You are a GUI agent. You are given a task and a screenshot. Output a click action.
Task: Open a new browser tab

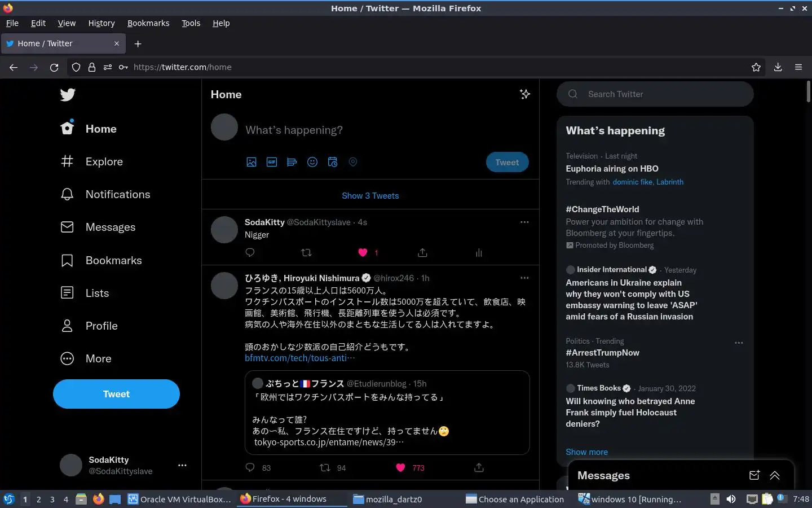tap(138, 43)
